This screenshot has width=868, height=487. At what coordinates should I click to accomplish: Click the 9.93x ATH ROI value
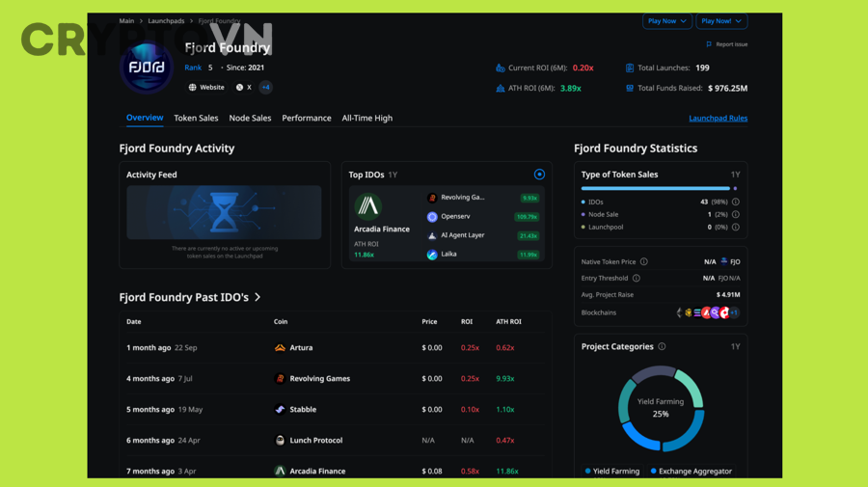click(504, 379)
